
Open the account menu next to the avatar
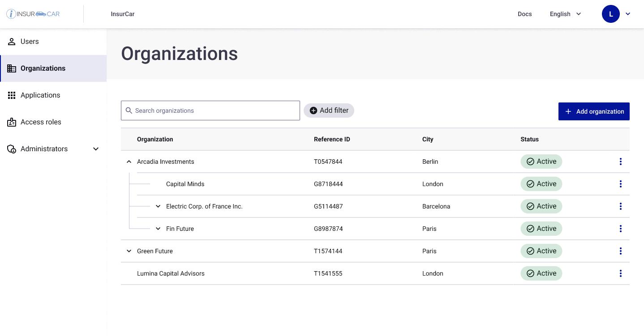click(628, 14)
